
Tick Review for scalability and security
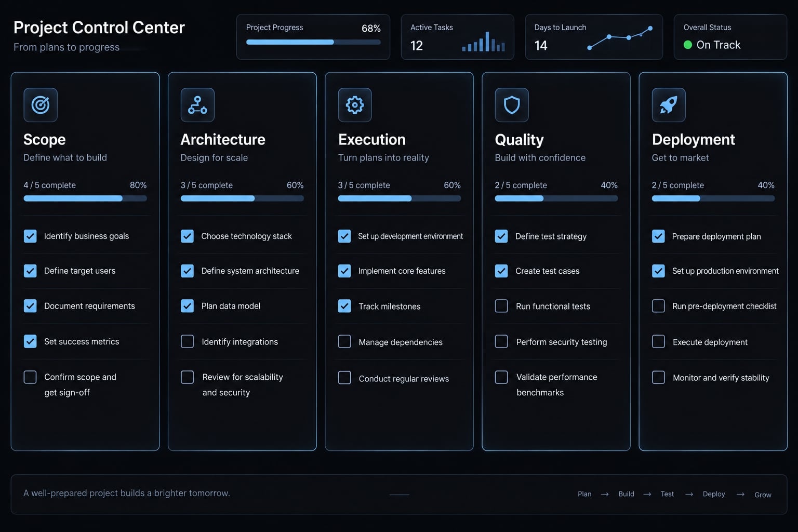[x=187, y=377]
